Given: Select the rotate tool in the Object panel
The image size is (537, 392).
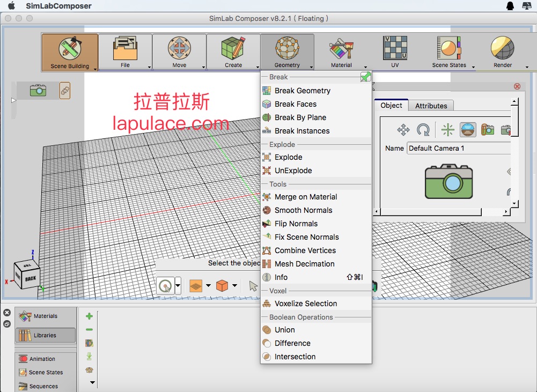Looking at the screenshot, I should pyautogui.click(x=423, y=129).
